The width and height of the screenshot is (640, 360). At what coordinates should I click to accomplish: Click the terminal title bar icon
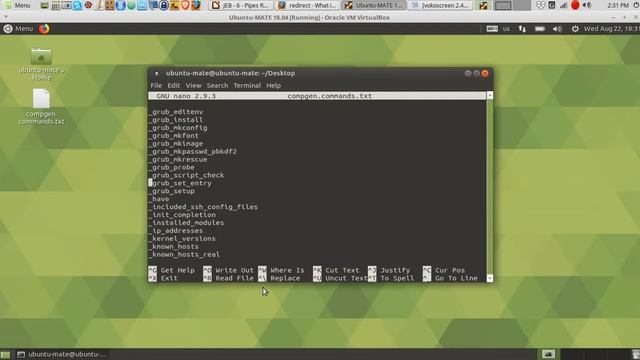pos(156,73)
